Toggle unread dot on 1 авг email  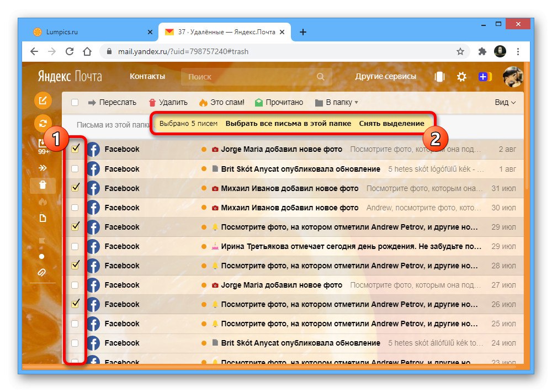[204, 169]
